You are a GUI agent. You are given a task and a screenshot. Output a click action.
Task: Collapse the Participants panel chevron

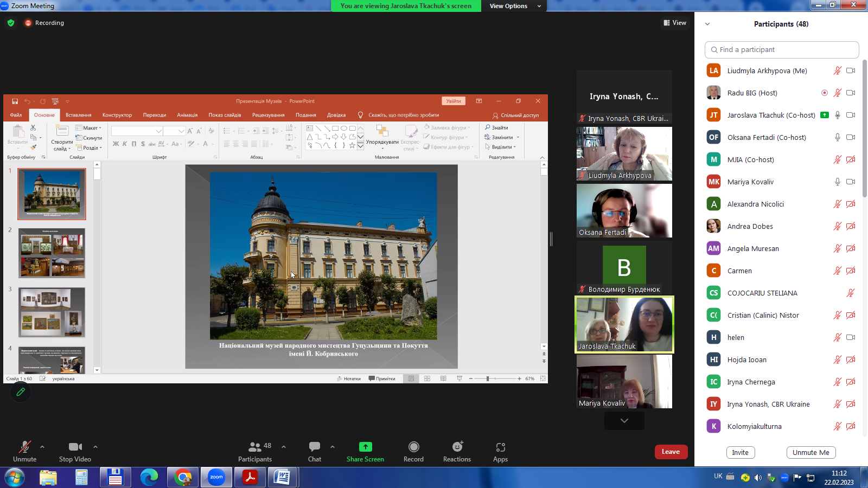tap(707, 24)
